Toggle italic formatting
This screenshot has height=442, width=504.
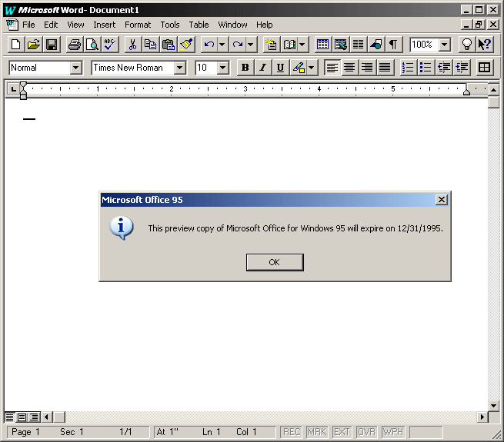262,68
